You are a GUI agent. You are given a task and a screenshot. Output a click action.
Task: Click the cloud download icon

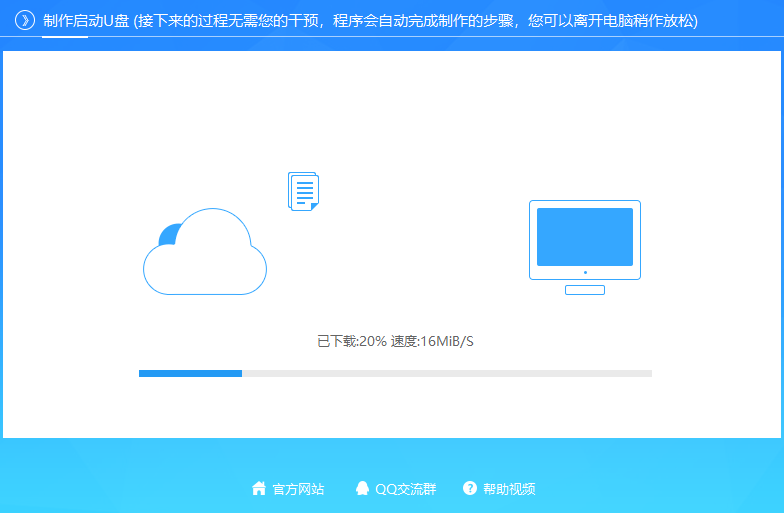[205, 252]
